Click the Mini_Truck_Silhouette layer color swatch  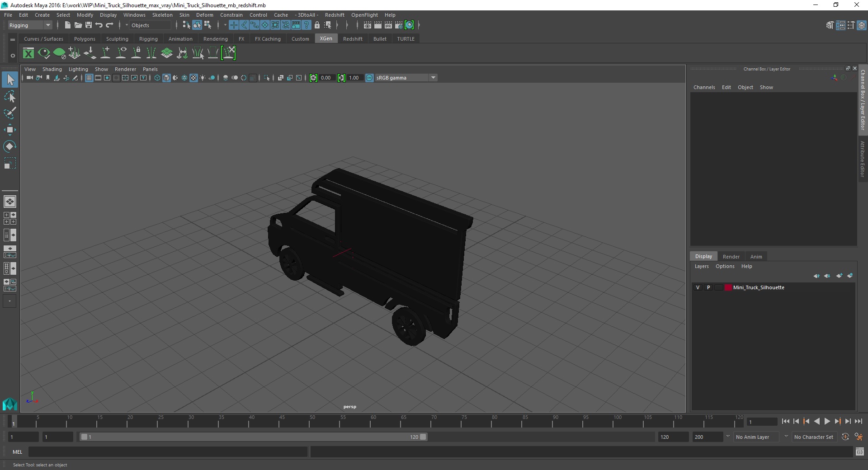[x=728, y=287]
